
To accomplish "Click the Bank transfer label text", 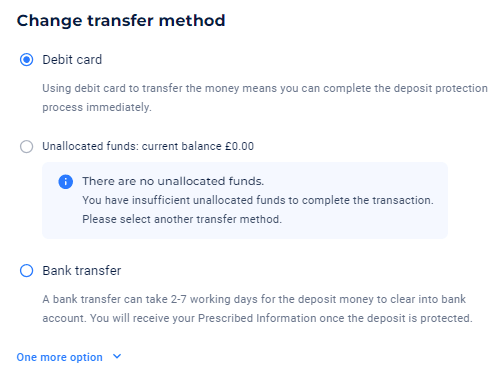I will (x=82, y=271).
